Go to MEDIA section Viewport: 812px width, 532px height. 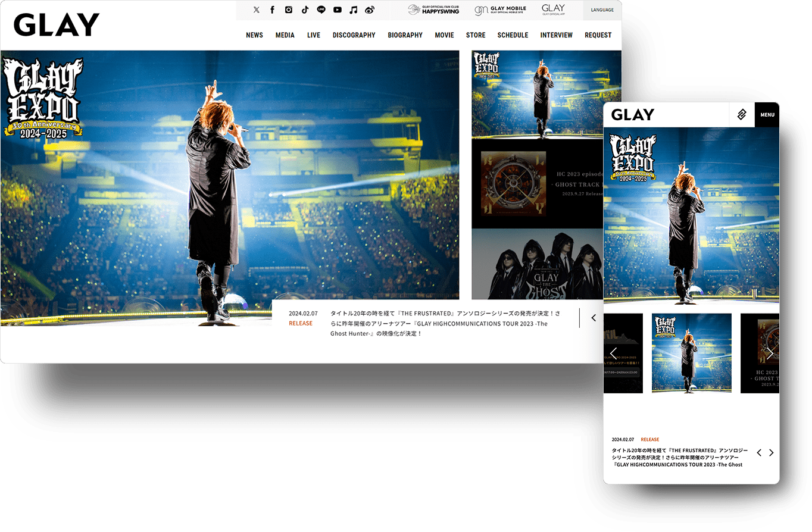point(285,35)
